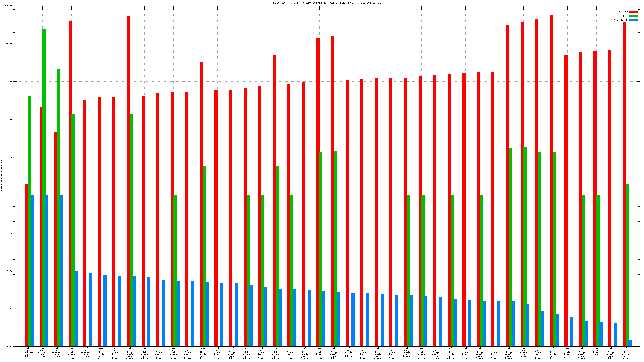Click the red Not Spam legend swatch
644x362 pixels.
pos(633,11)
